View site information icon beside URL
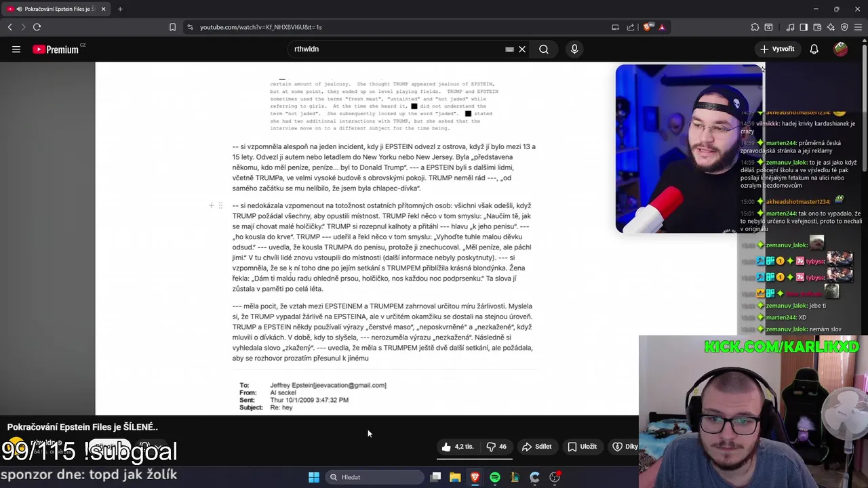 [190, 27]
